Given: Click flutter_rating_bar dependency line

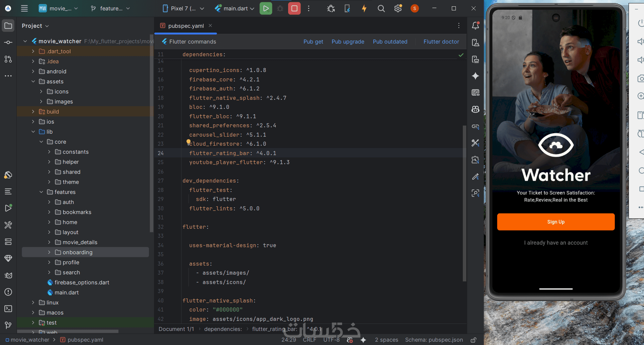Looking at the screenshot, I should 233,153.
